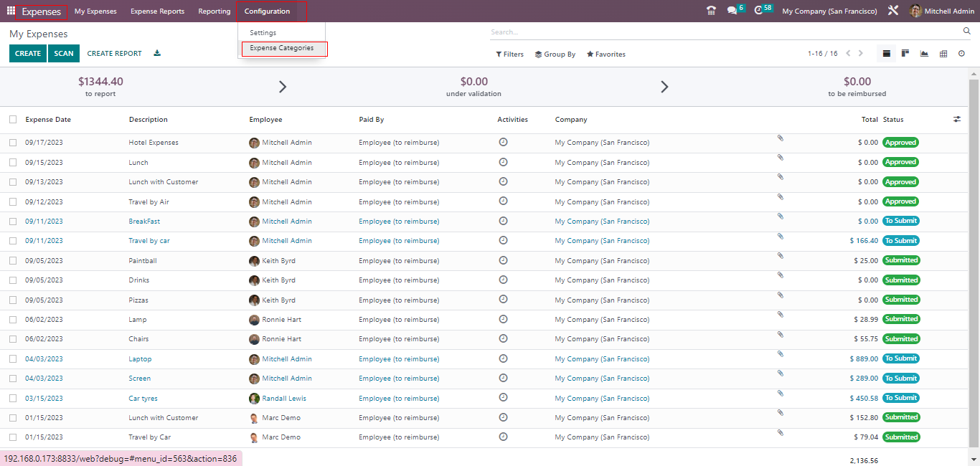Open the developer tools wrench icon
This screenshot has width=980, height=466.
892,11
